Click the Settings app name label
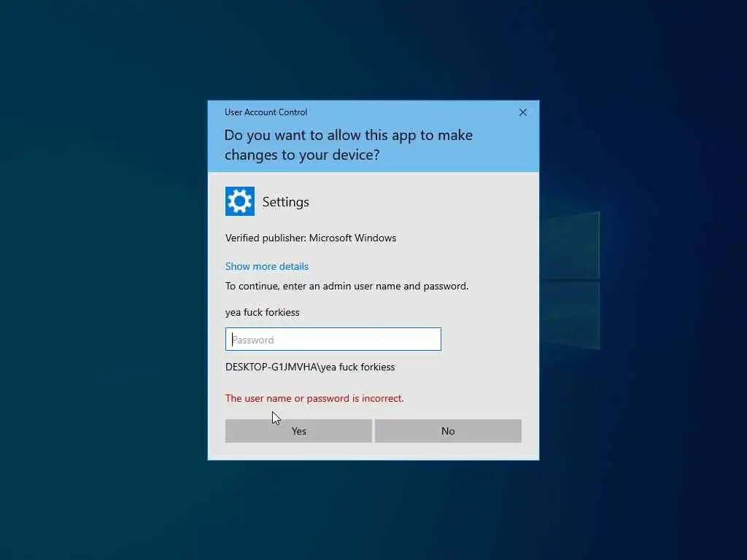 [285, 202]
